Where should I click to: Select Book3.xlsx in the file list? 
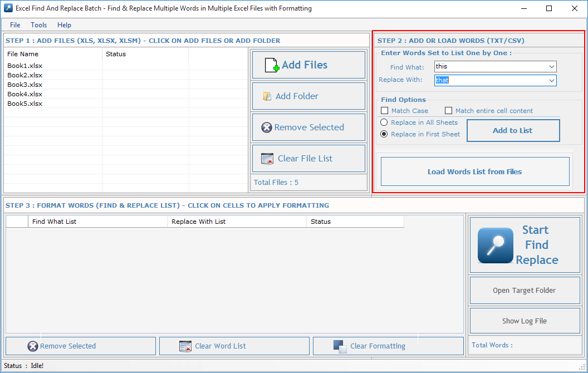pos(24,85)
